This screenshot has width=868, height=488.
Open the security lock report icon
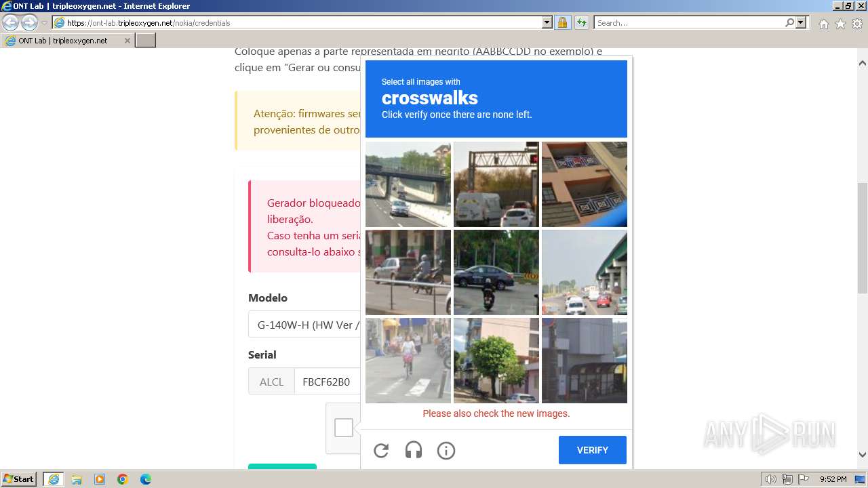pos(562,22)
